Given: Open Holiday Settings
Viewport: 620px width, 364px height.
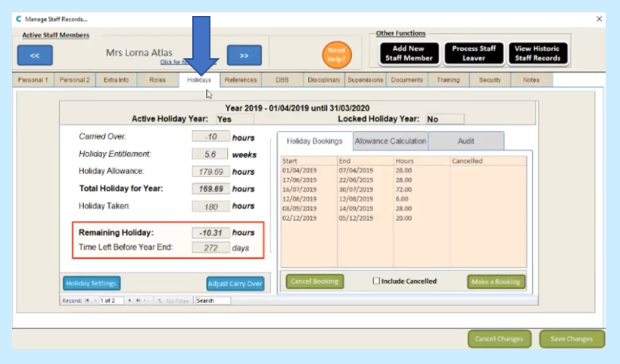Looking at the screenshot, I should pyautogui.click(x=92, y=283).
